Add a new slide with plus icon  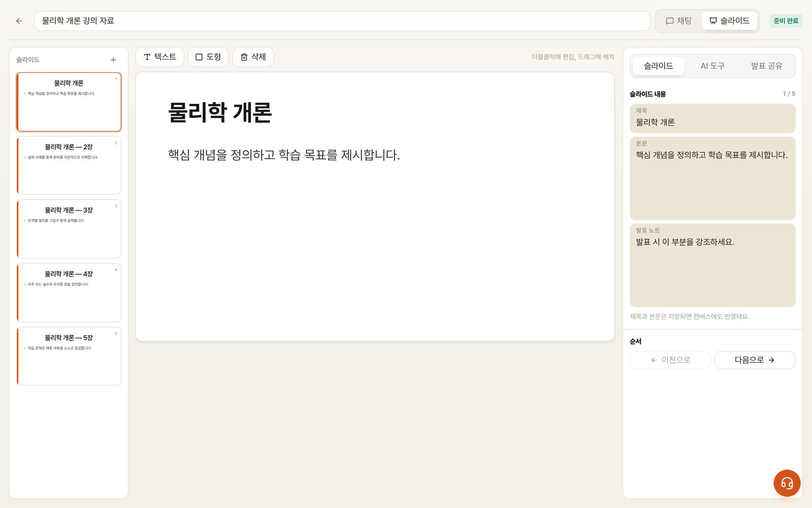[x=113, y=60]
